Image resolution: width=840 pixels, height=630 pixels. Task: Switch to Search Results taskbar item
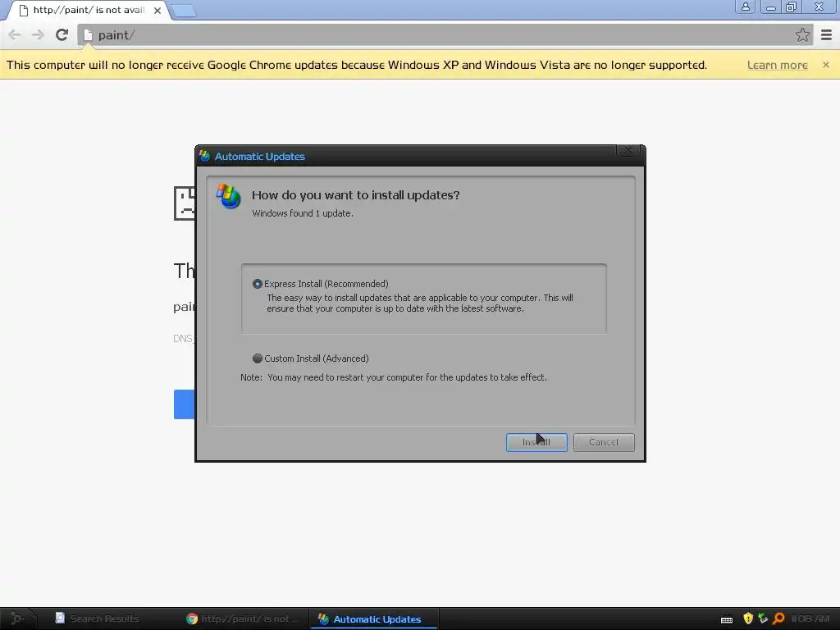pyautogui.click(x=98, y=619)
